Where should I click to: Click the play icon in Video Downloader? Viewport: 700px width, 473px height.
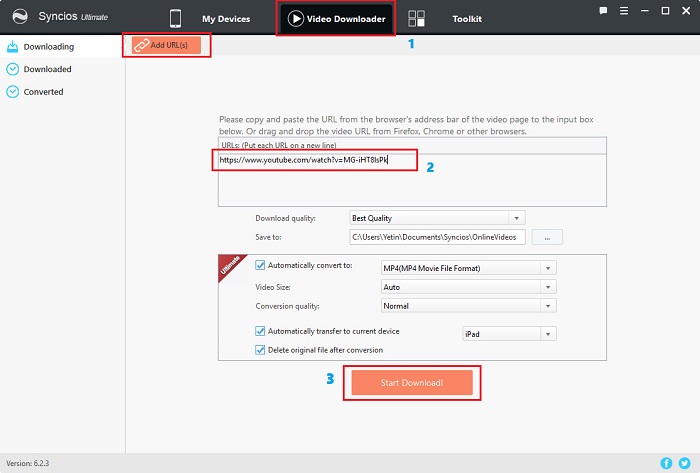click(x=296, y=19)
